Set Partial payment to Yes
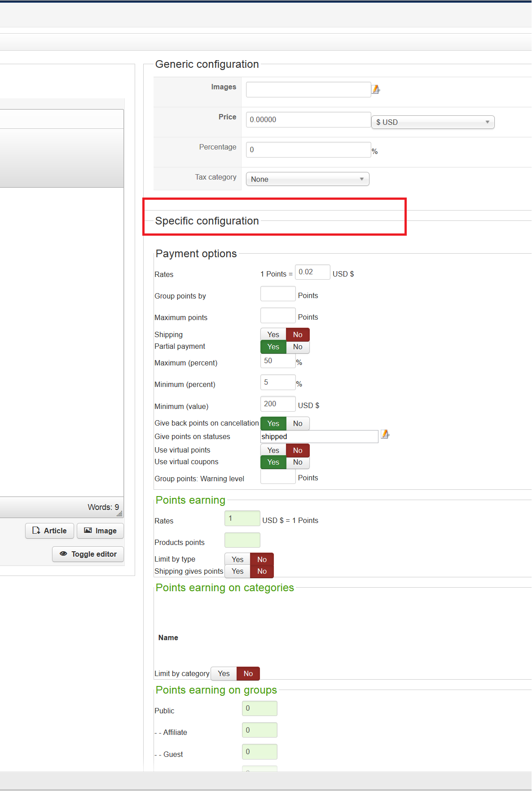Image resolution: width=532 pixels, height=791 pixels. pos(273,347)
